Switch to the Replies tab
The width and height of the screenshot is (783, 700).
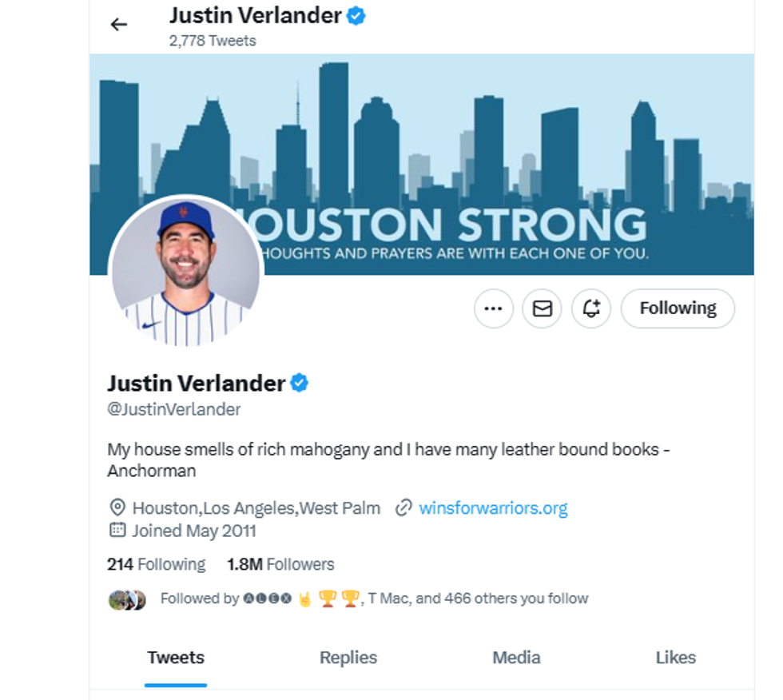348,658
